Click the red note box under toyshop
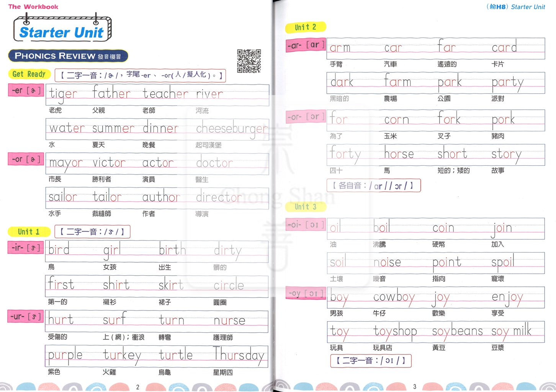Viewport: 556px width, 392px height. coord(371,361)
